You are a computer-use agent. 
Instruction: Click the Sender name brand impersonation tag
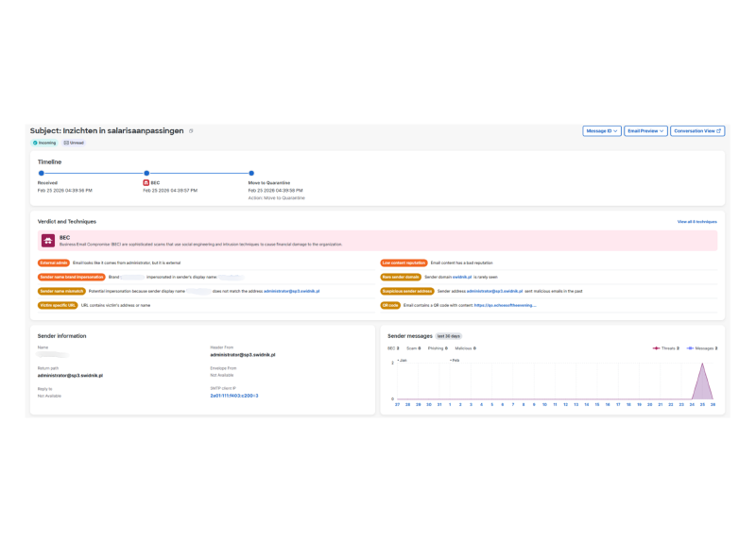click(x=72, y=277)
